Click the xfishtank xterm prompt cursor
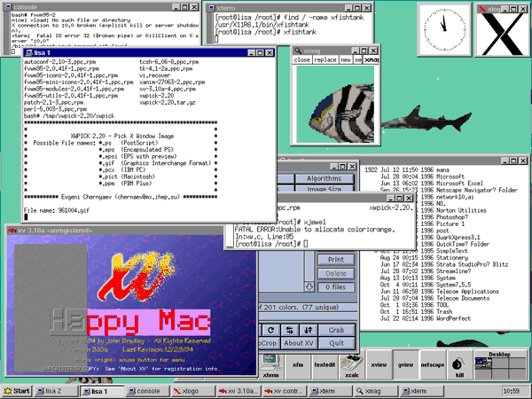532x399 pixels. click(x=217, y=39)
